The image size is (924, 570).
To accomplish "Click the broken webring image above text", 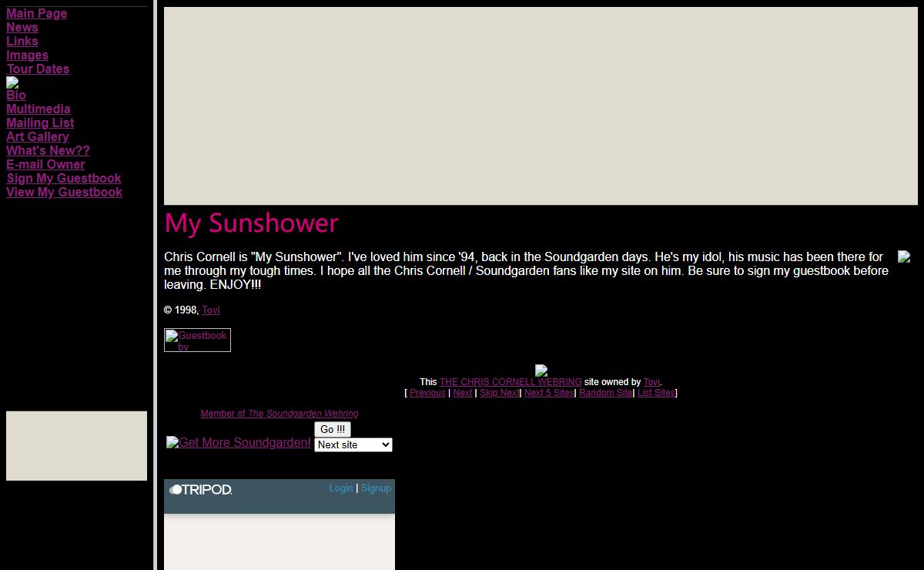I will tap(541, 370).
